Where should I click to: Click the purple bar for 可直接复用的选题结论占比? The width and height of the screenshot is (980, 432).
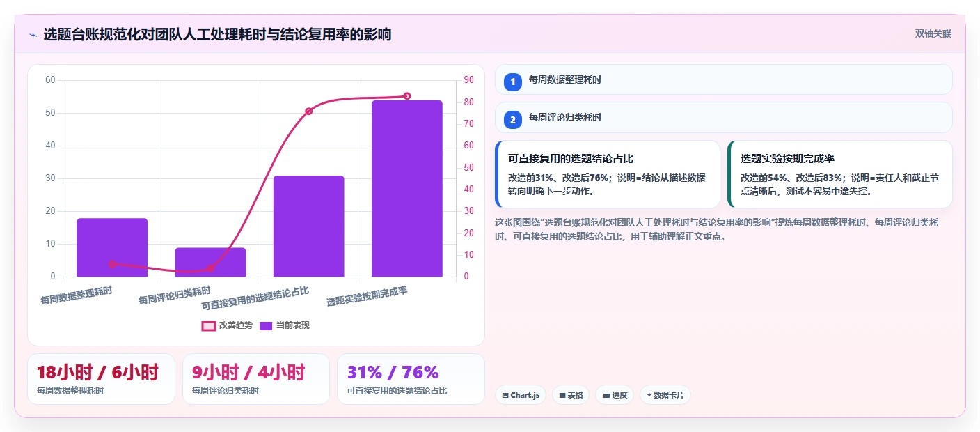click(x=308, y=226)
